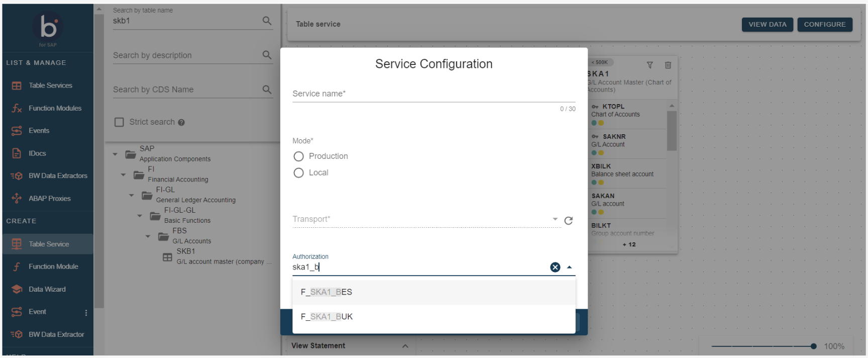Open the Transport dropdown
The height and width of the screenshot is (358, 868).
pos(555,219)
